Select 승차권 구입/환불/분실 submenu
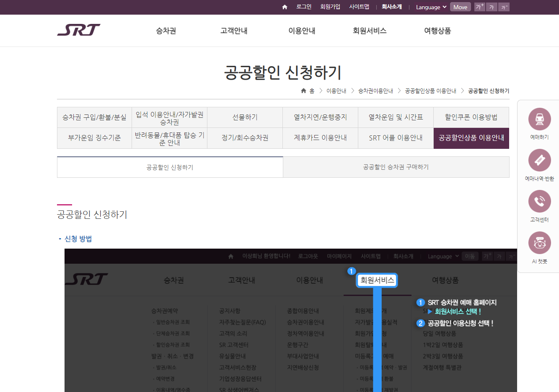Screen dimensions: 559x392 (94, 117)
